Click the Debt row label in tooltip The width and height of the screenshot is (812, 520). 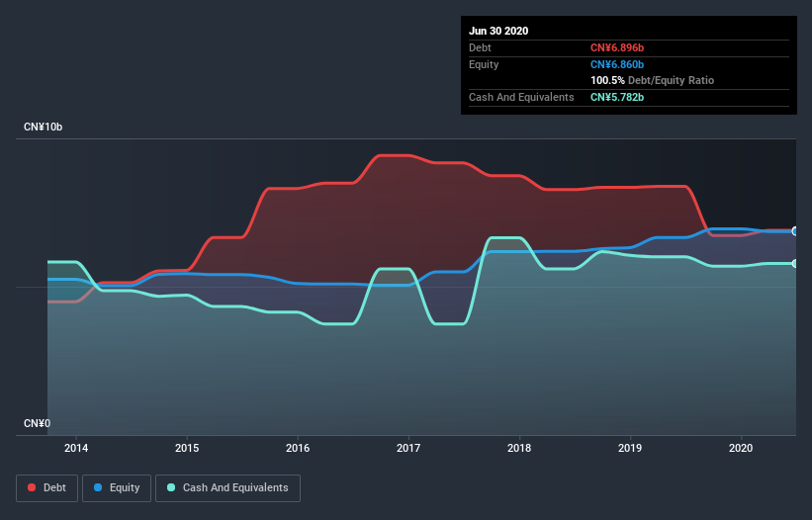(x=480, y=48)
